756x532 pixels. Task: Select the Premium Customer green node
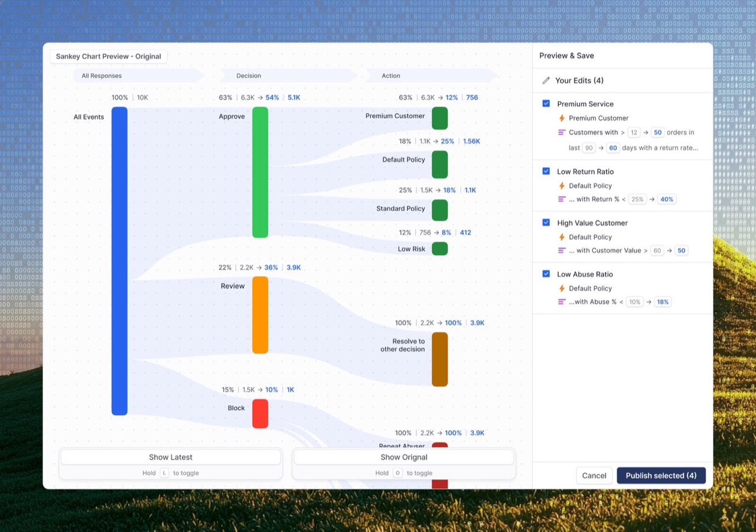point(439,118)
